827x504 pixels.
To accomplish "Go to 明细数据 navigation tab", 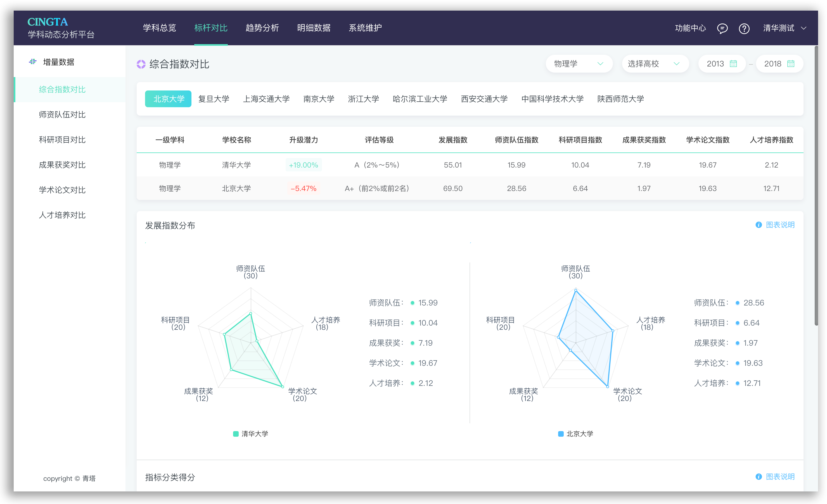I will [x=314, y=28].
